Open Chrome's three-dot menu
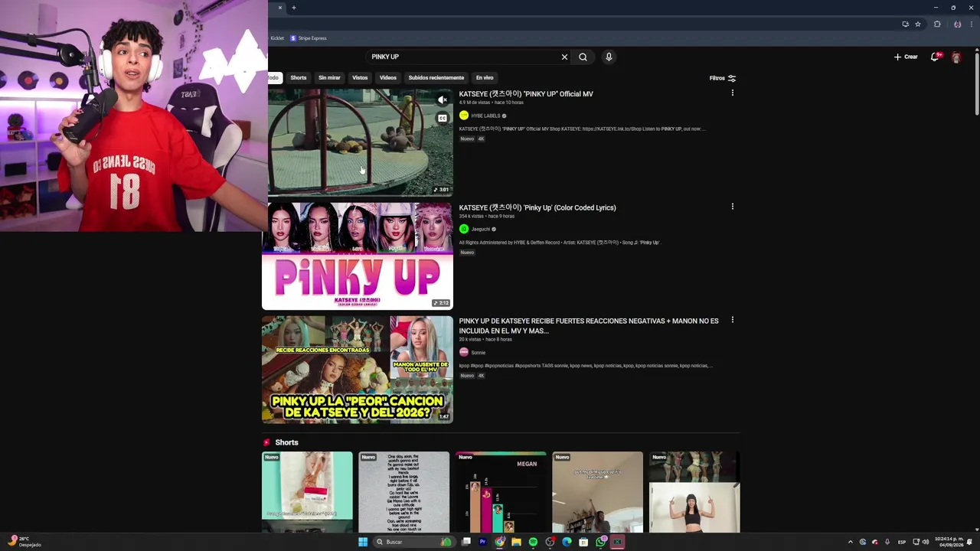 click(971, 24)
